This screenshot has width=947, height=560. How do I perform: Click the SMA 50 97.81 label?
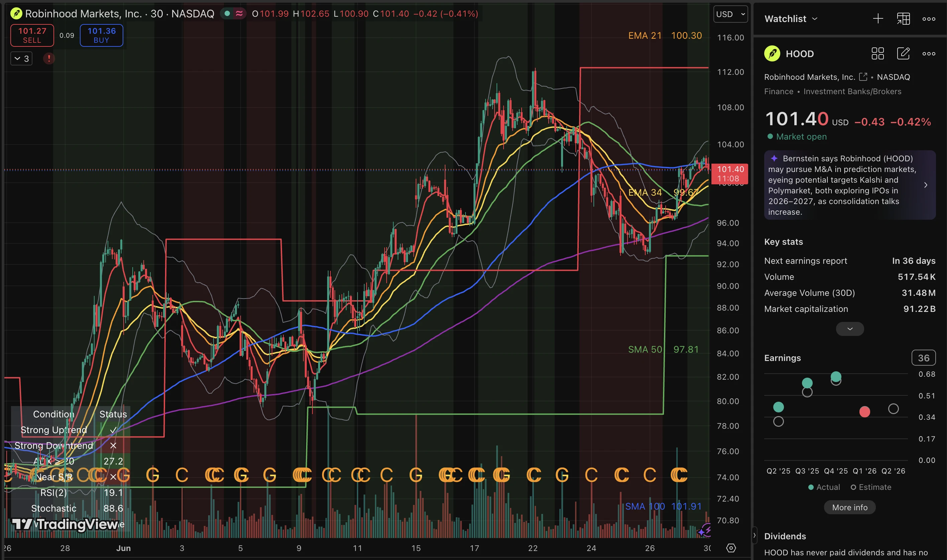pyautogui.click(x=663, y=349)
